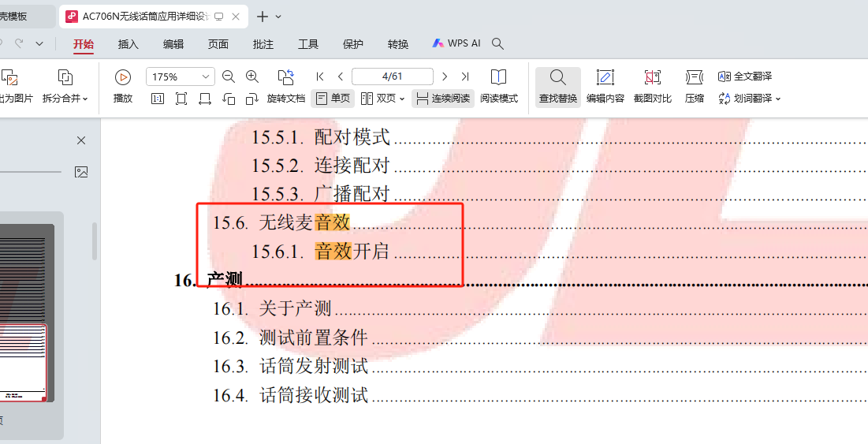Open the 转换 ribbon tab
The width and height of the screenshot is (868, 444).
click(398, 44)
